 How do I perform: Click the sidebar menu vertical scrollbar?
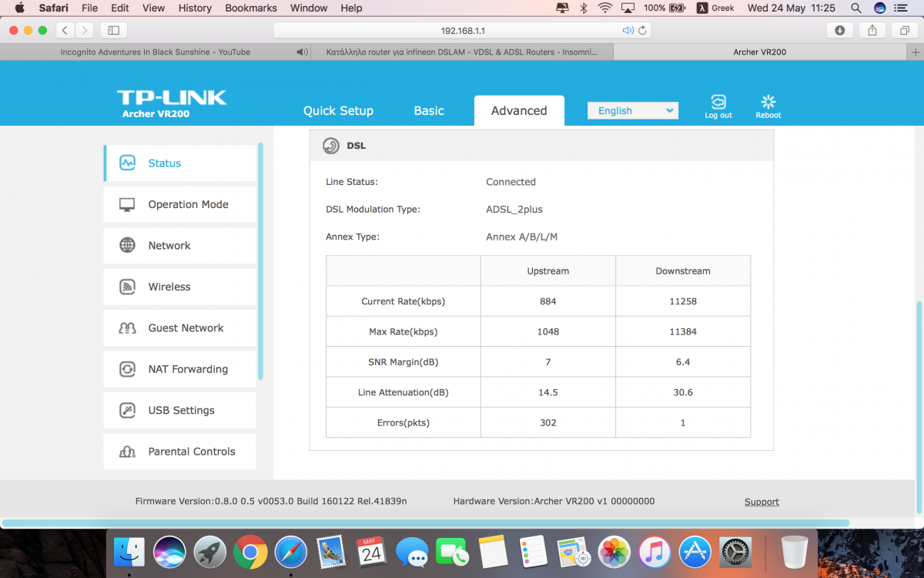coord(260,260)
